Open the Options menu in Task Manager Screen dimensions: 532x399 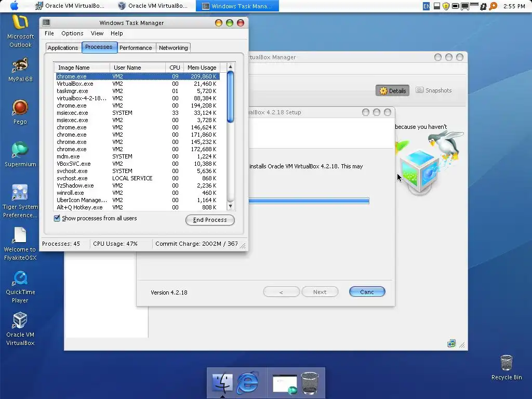(72, 33)
